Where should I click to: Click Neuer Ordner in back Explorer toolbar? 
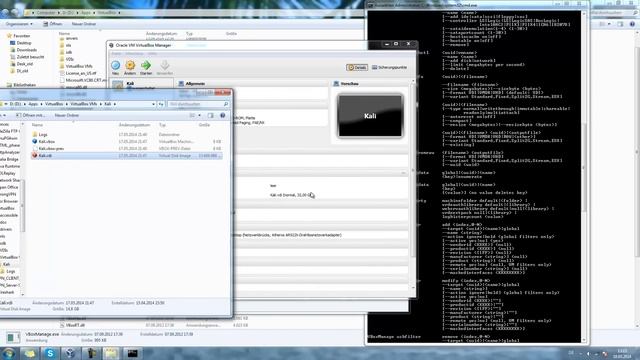pos(84,24)
